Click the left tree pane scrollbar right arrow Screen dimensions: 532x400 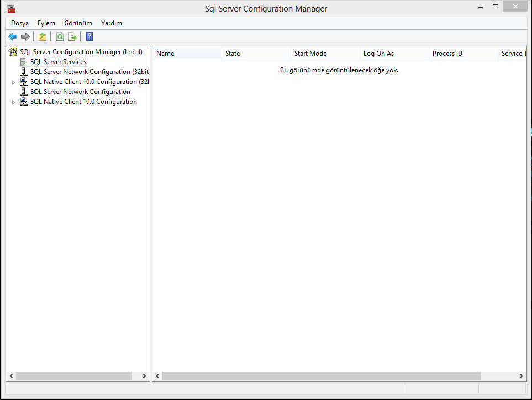click(x=145, y=376)
